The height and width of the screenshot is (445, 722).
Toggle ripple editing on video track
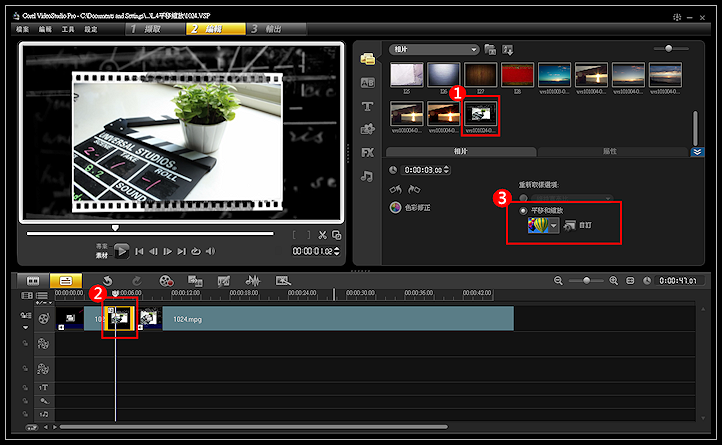coord(25,316)
